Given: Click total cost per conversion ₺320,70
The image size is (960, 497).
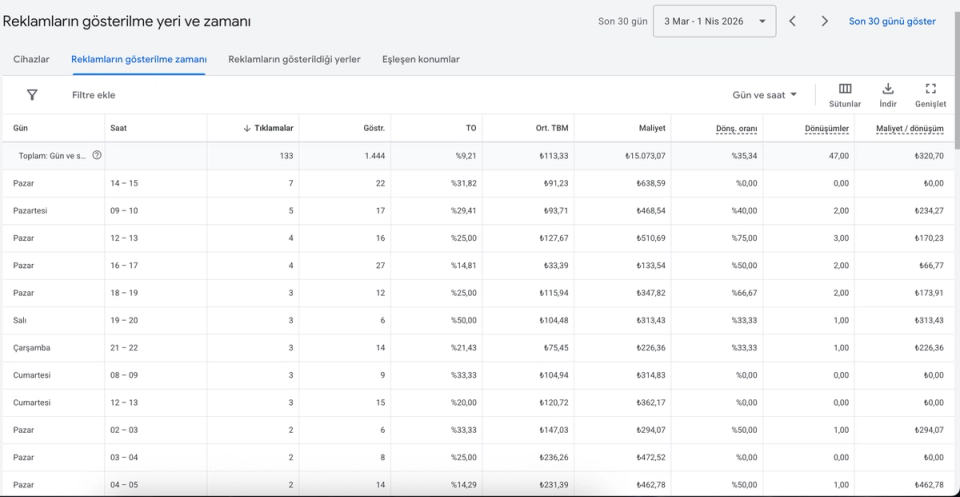Looking at the screenshot, I should pyautogui.click(x=929, y=156).
